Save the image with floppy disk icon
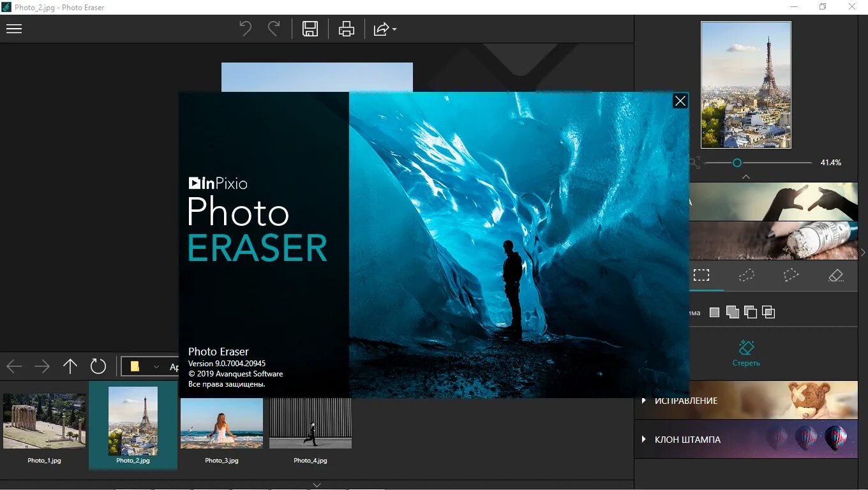Viewport: 868px width, 490px height. [310, 29]
